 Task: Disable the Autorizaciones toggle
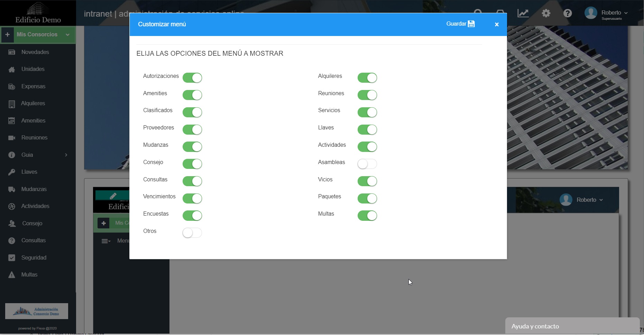192,78
